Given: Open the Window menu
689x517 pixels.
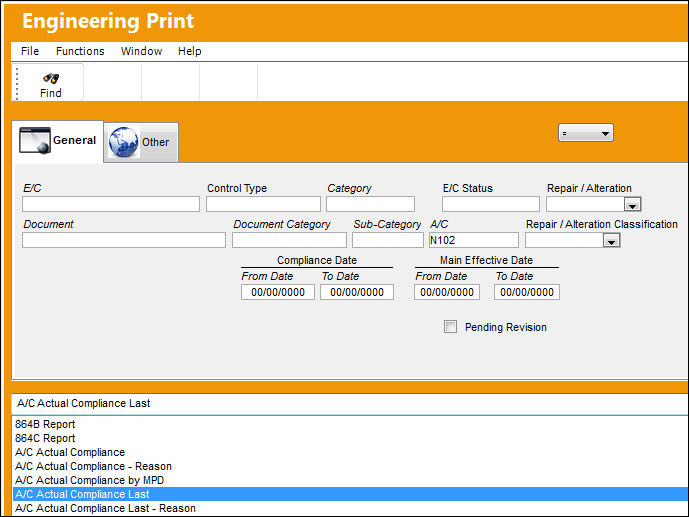Looking at the screenshot, I should tap(141, 51).
